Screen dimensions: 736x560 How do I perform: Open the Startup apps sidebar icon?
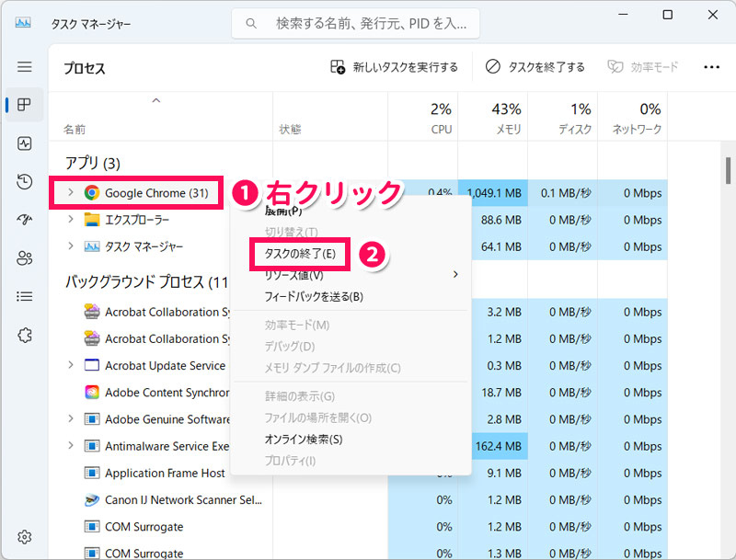[x=25, y=220]
